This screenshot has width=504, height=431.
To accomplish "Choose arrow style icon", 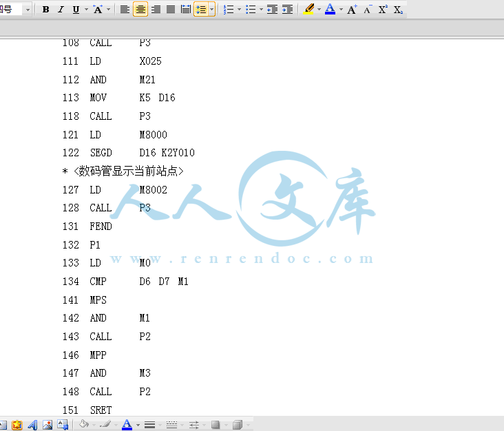I will coord(194,425).
